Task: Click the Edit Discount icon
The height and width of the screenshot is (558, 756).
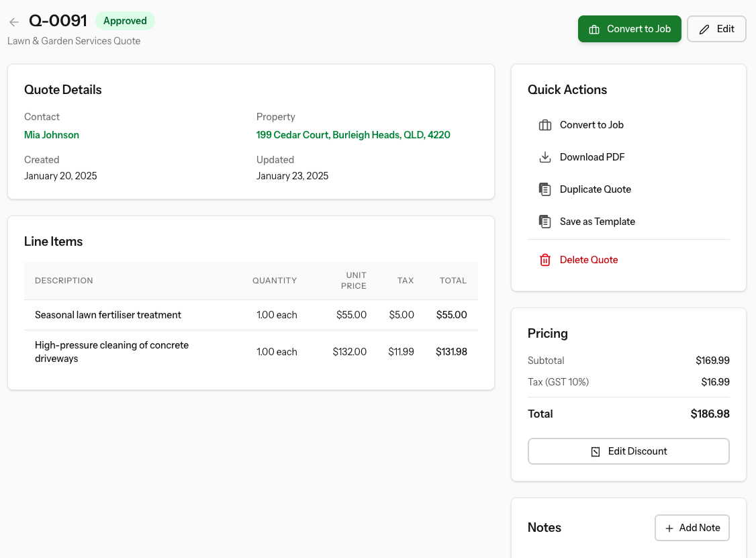Action: point(596,452)
